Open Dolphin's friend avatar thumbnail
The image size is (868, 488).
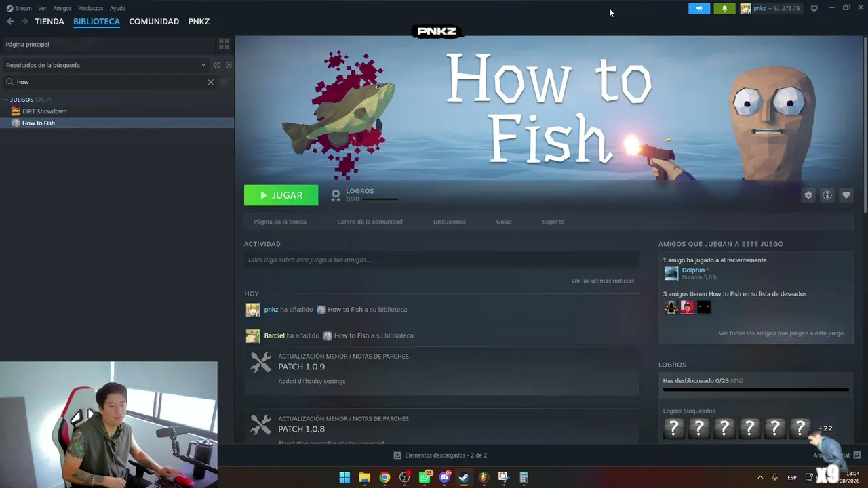click(x=671, y=273)
